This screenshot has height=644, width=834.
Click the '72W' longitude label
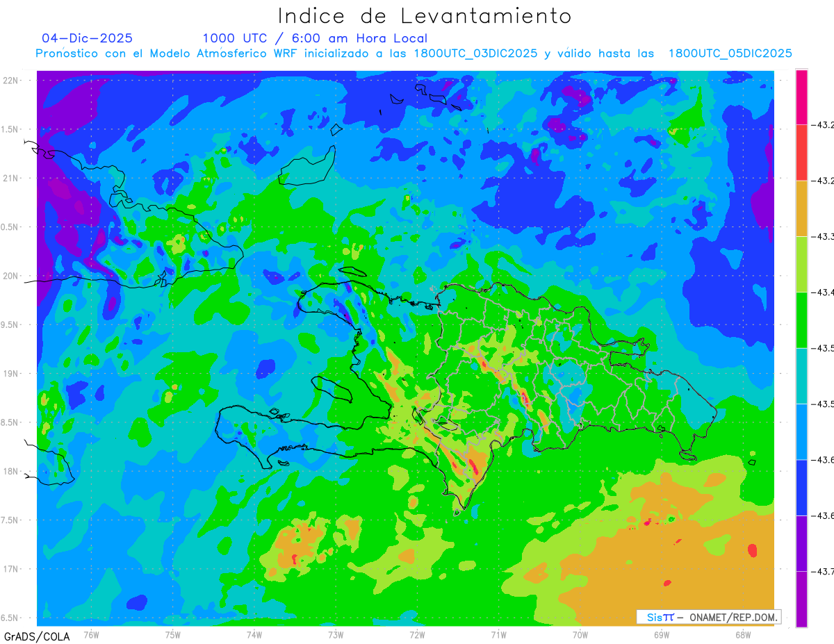417,634
